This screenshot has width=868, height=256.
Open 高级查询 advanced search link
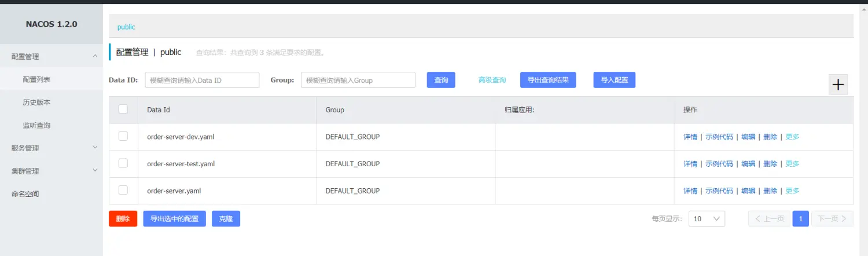click(x=492, y=80)
